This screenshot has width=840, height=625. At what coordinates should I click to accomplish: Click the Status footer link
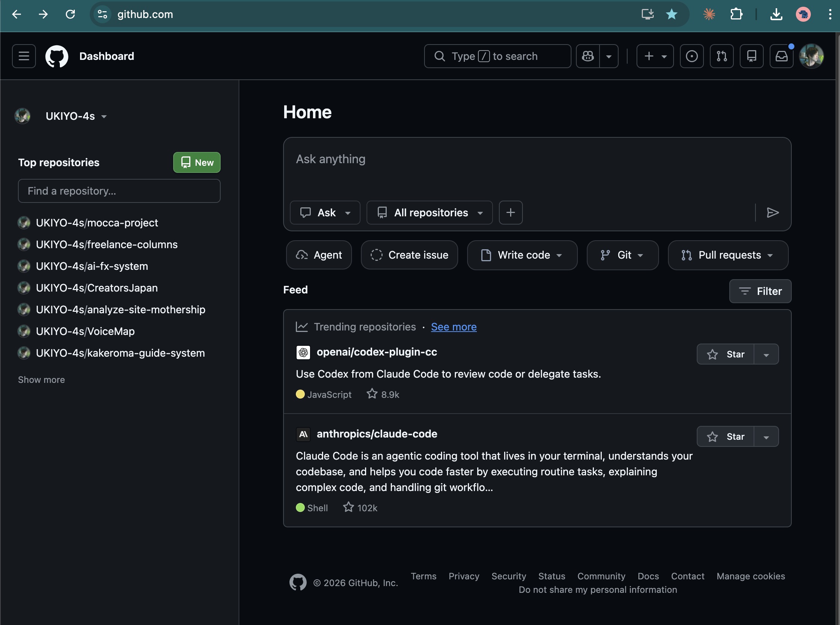(x=552, y=576)
